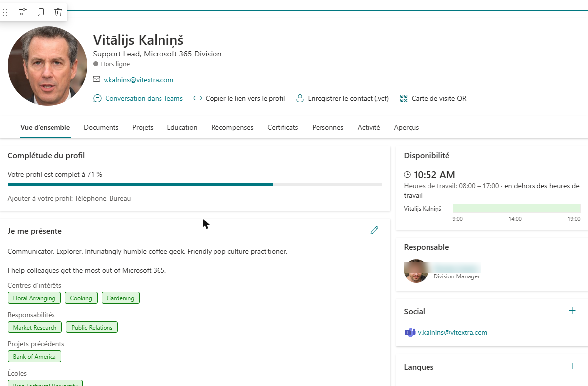Click the Heures de travail text
Screen dimensions: 588x386
point(491,191)
